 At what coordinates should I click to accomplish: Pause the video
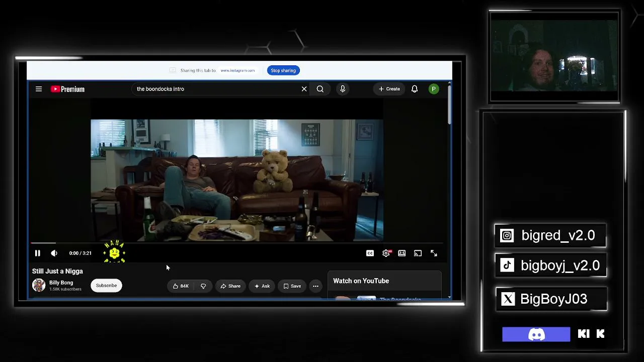37,253
